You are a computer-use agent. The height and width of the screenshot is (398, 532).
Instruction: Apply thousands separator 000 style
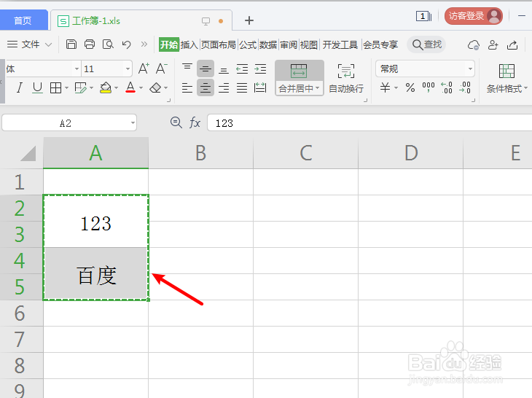pyautogui.click(x=429, y=88)
